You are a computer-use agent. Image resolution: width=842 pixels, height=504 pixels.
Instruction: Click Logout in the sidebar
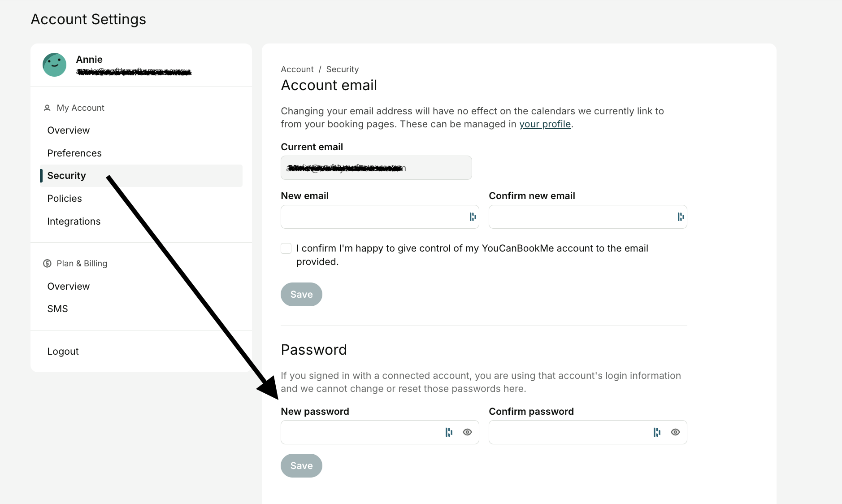[63, 351]
